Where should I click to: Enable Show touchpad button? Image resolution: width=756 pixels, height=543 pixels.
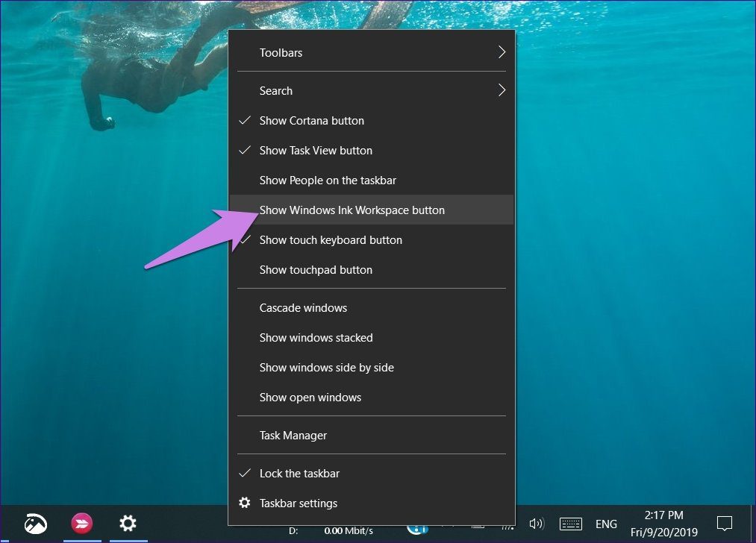point(371,270)
